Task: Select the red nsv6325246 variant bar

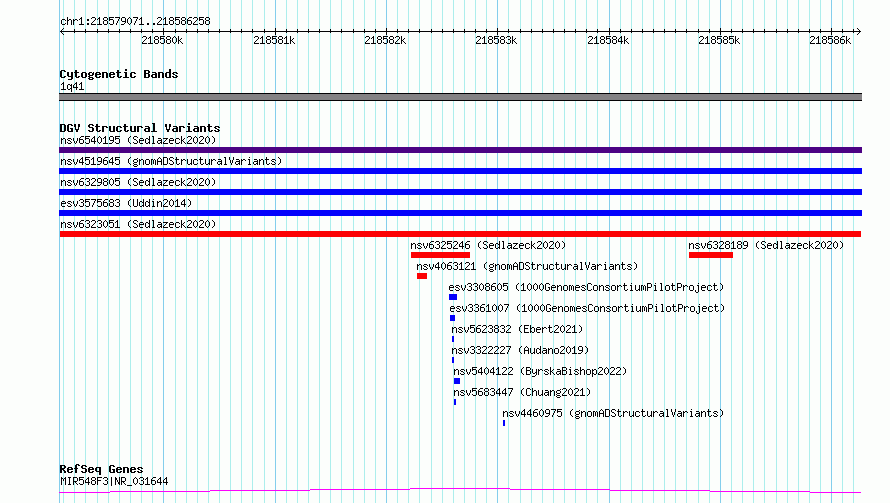Action: [440, 255]
